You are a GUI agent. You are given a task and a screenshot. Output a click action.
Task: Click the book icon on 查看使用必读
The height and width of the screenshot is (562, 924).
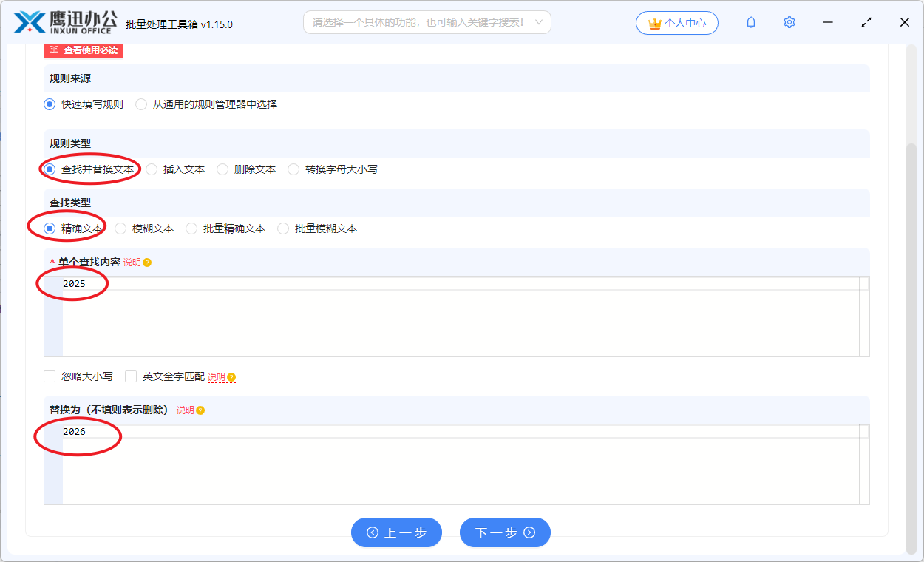(52, 50)
